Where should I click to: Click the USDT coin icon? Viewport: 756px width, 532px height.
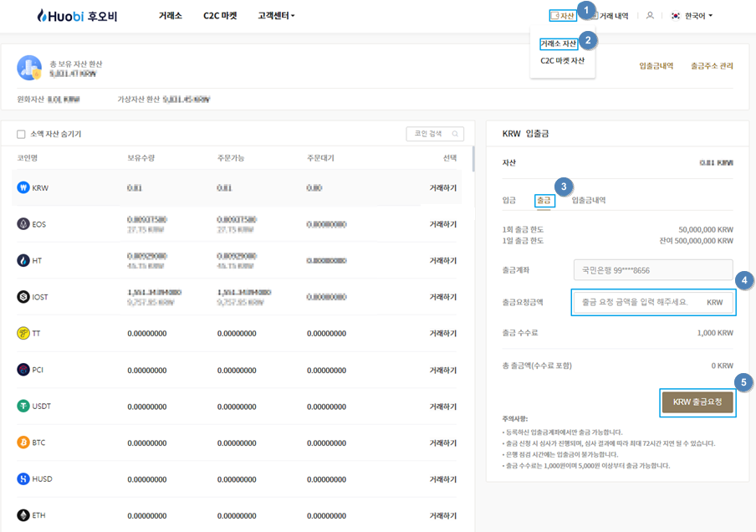pos(23,407)
